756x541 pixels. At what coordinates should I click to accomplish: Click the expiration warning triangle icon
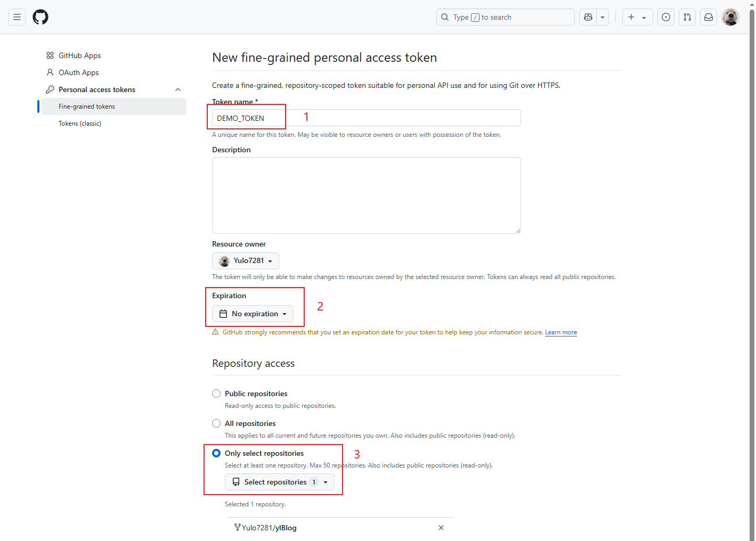click(x=215, y=332)
